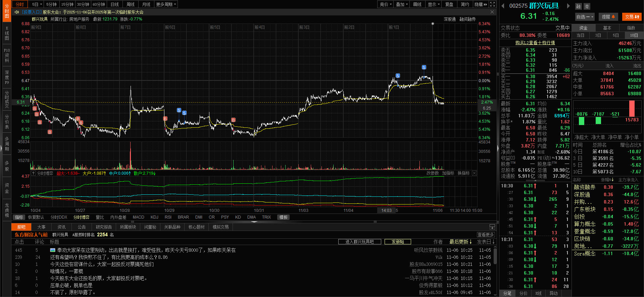Viewport: 644px width, 297px height.
Task: Open the fullscreen expand icon in chart toolbar
Action: coord(492,4)
